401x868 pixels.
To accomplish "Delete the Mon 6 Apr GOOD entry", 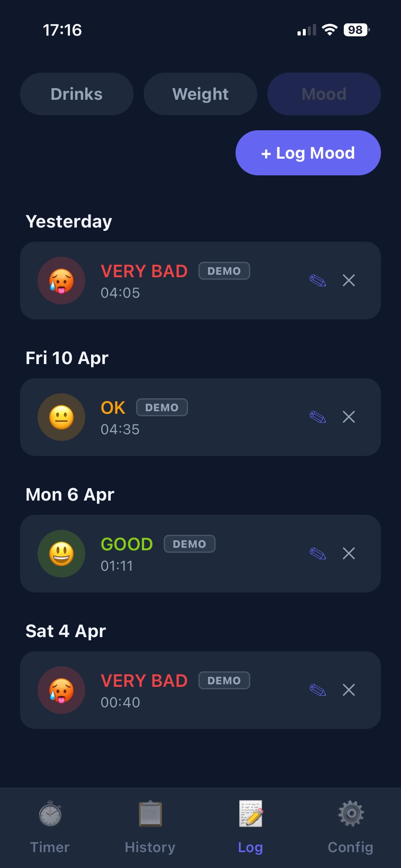I will tap(349, 554).
